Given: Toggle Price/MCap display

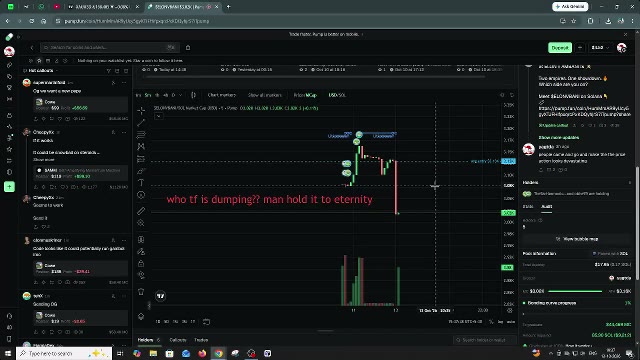Looking at the screenshot, I should click(305, 95).
